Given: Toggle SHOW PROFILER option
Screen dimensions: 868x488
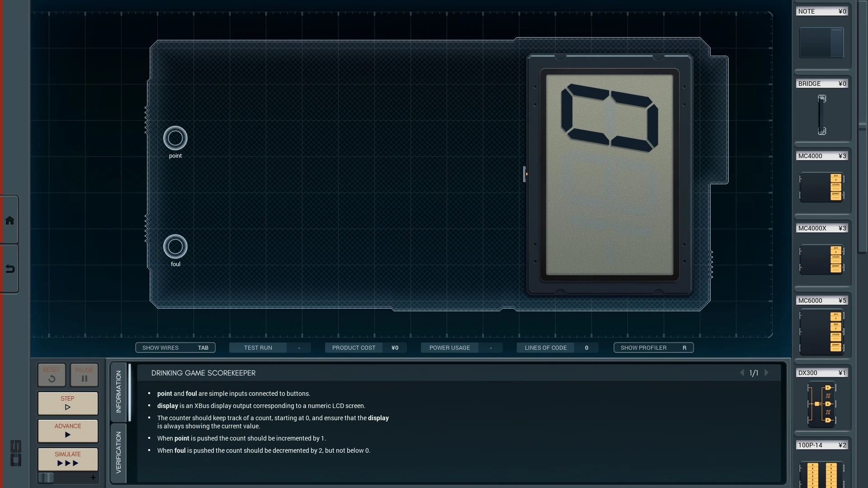Looking at the screenshot, I should [x=653, y=347].
